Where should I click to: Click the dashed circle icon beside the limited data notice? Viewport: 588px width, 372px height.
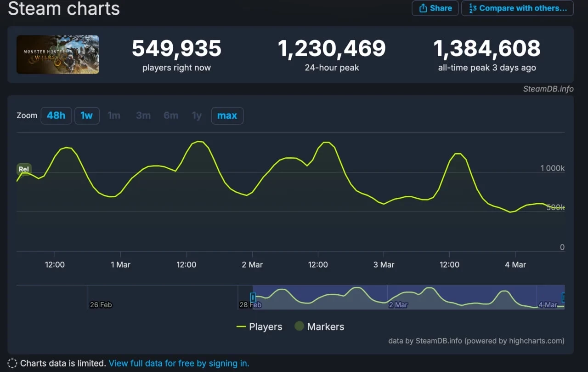coord(12,363)
